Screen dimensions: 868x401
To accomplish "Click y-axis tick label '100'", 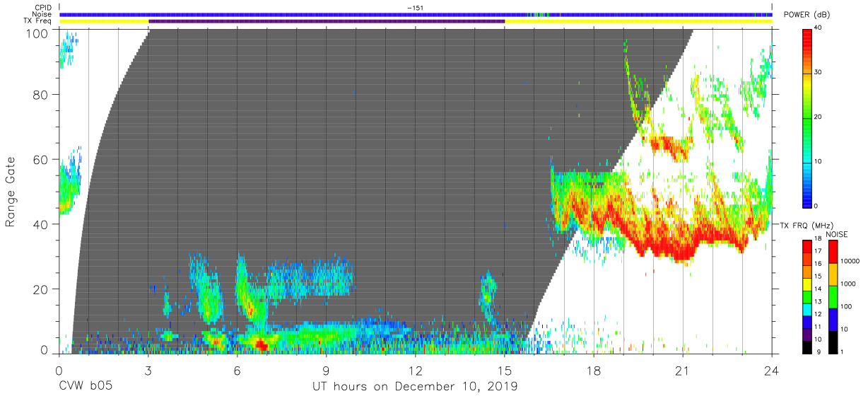I will [35, 33].
